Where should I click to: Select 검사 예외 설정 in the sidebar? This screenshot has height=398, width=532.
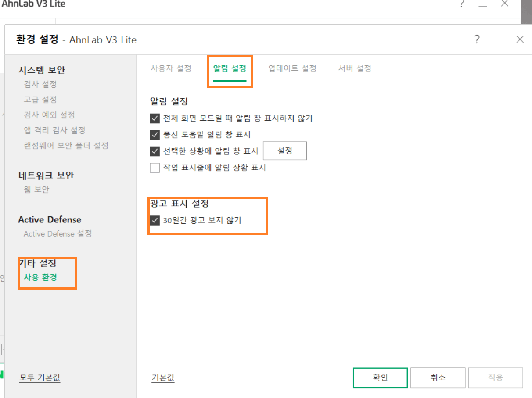coord(49,115)
